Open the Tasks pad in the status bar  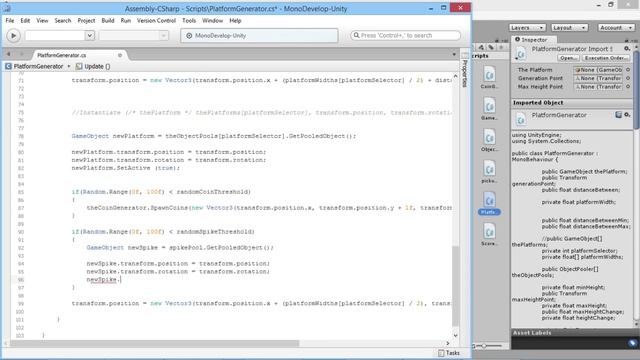449,353
